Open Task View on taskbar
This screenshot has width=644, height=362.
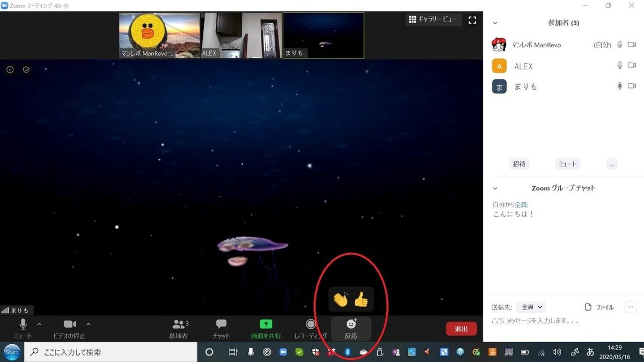pyautogui.click(x=233, y=352)
